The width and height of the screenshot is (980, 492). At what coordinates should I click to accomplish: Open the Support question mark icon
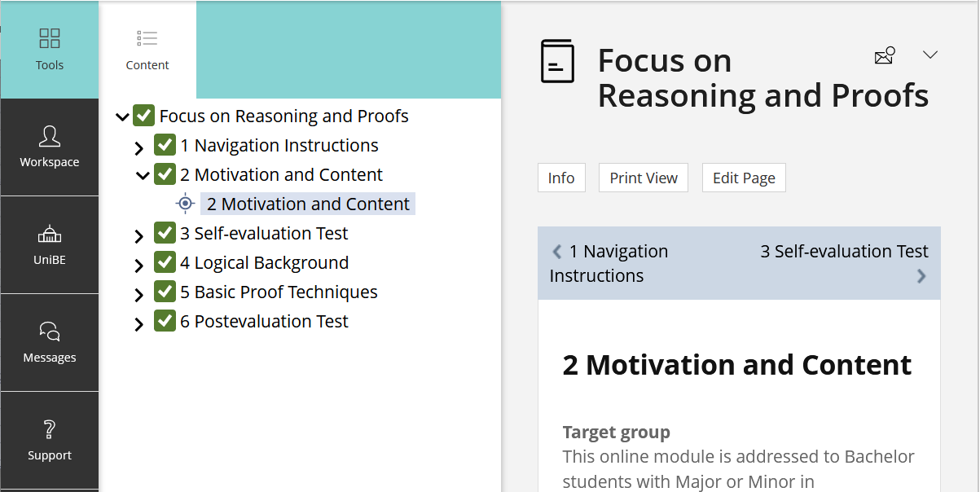50,429
